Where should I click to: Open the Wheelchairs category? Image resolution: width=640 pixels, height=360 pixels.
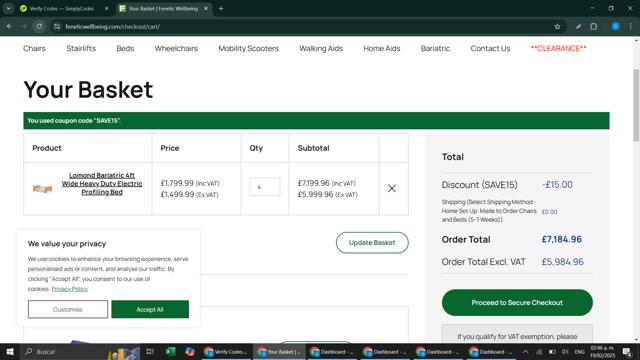(x=176, y=48)
